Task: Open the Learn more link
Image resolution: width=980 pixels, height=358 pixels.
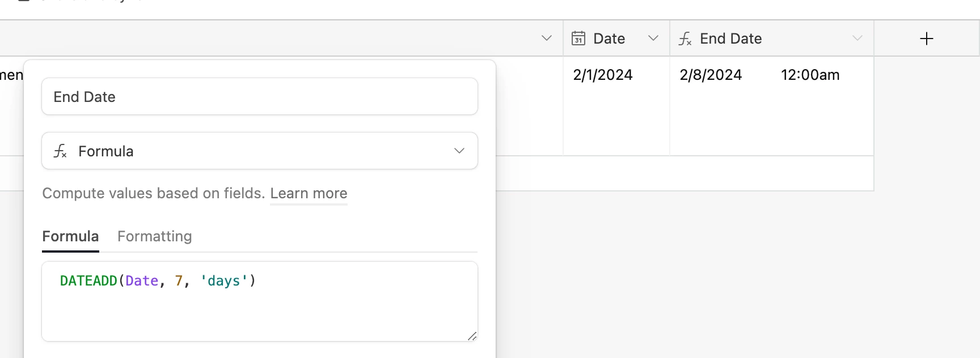Action: point(309,193)
